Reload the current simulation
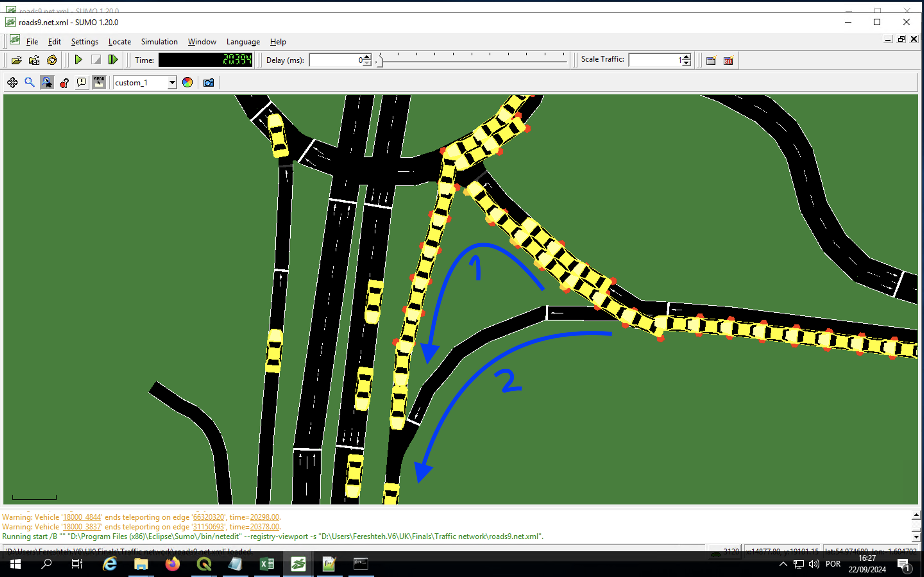 (52, 60)
